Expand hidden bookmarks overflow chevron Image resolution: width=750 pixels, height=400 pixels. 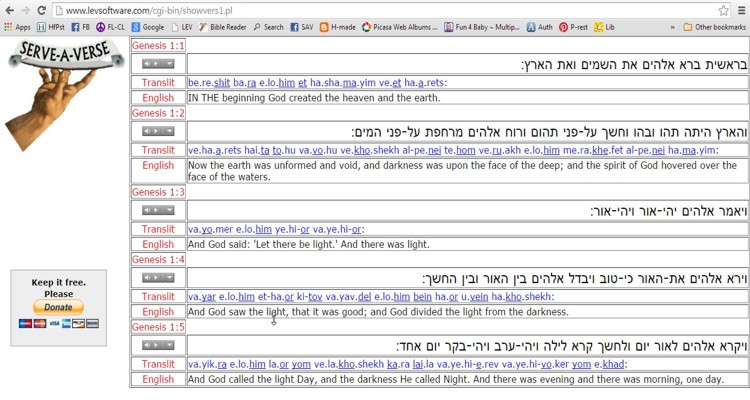[x=673, y=27]
